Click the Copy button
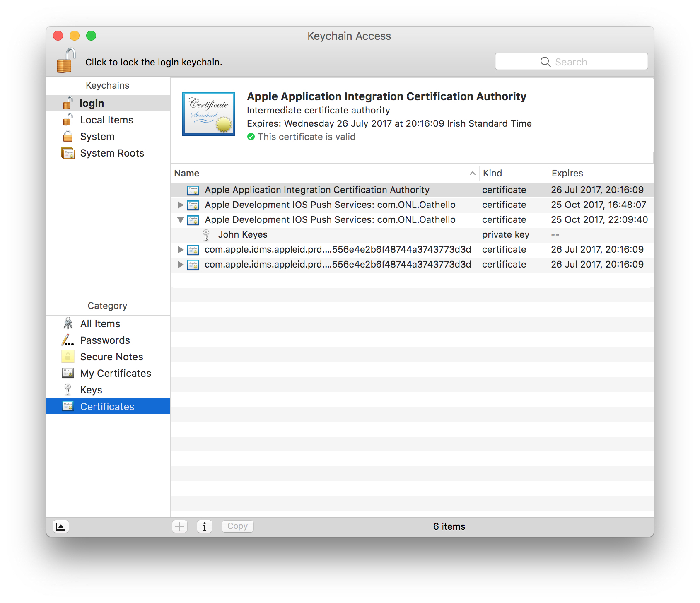 click(237, 526)
